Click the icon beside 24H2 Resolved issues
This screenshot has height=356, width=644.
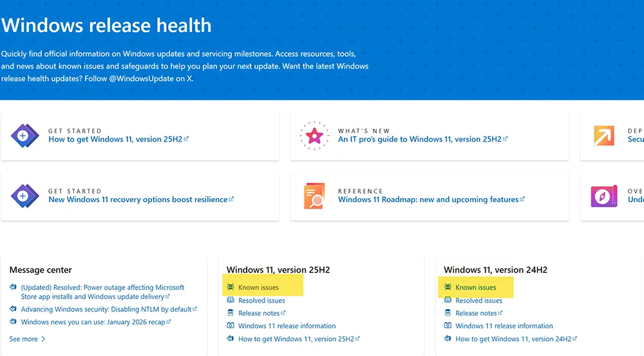(x=448, y=300)
